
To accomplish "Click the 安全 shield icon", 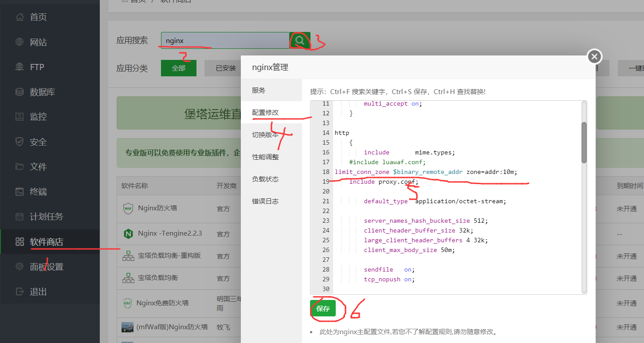I will pos(19,142).
